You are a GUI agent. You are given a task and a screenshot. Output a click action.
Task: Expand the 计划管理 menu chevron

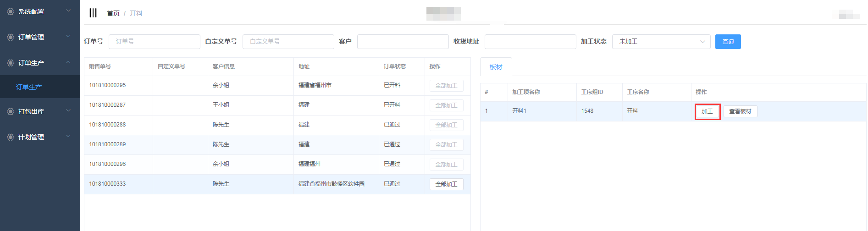[68, 137]
